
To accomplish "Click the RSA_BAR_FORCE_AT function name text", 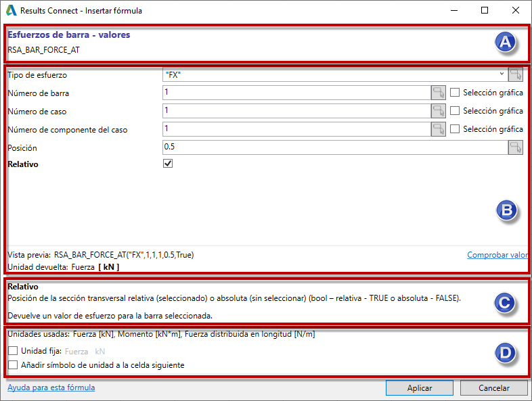I will coord(44,50).
